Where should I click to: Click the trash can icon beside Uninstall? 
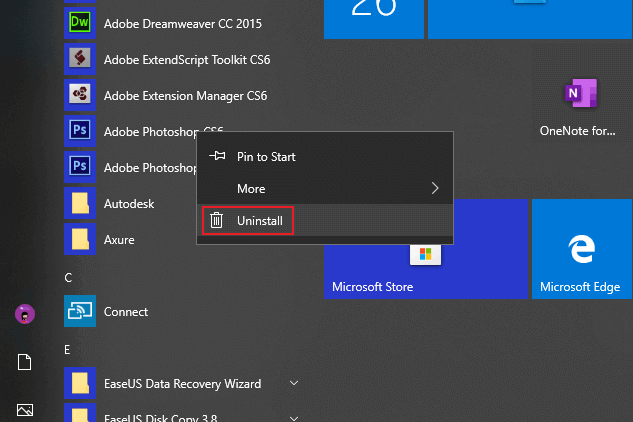(216, 220)
